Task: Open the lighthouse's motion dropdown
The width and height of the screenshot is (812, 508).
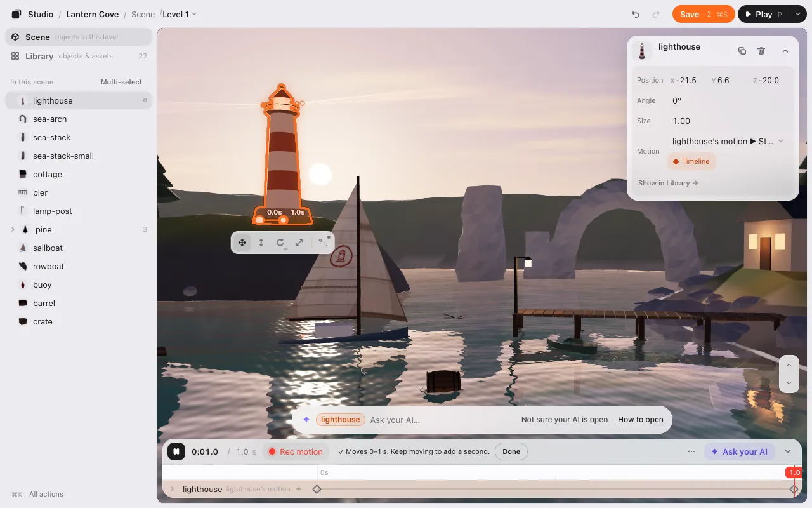Action: click(728, 141)
